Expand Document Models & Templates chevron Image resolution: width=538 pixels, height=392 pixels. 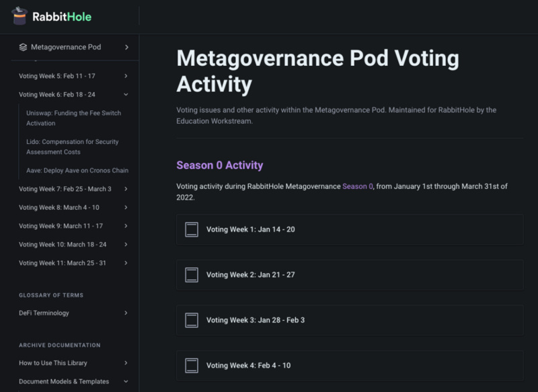[126, 381]
